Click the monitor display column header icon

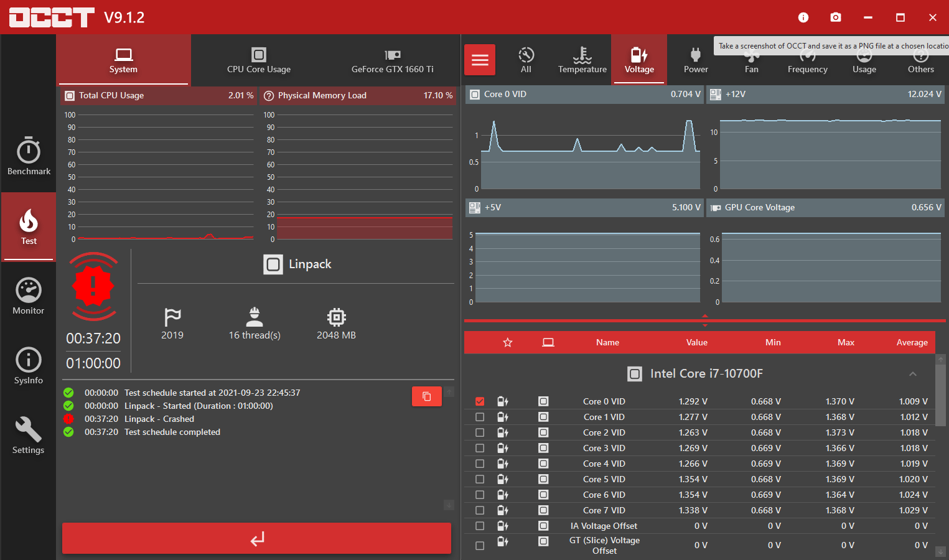point(548,342)
